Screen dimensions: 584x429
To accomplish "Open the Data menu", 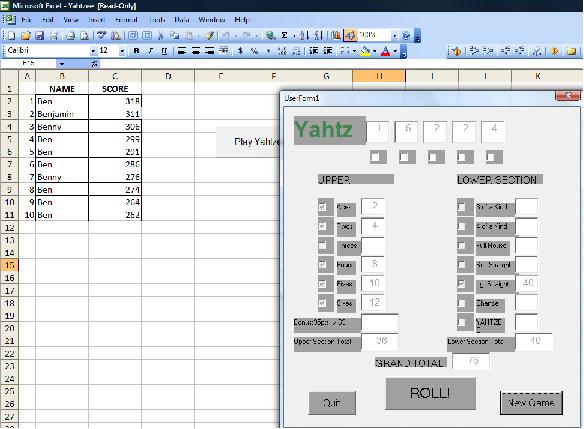I will point(182,20).
